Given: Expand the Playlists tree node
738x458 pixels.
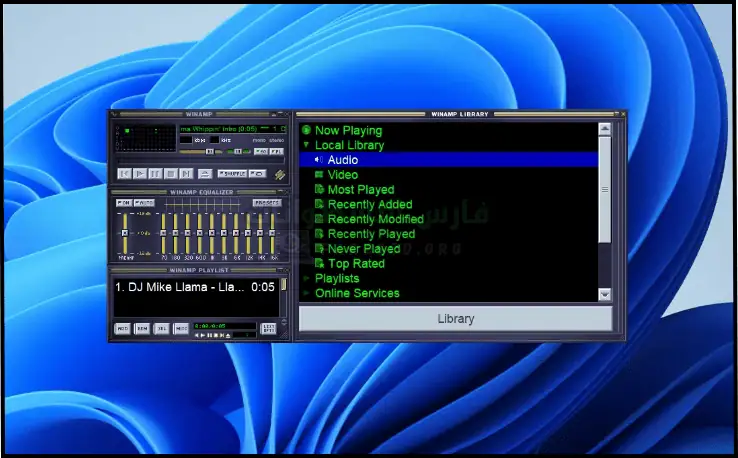Looking at the screenshot, I should coord(307,278).
